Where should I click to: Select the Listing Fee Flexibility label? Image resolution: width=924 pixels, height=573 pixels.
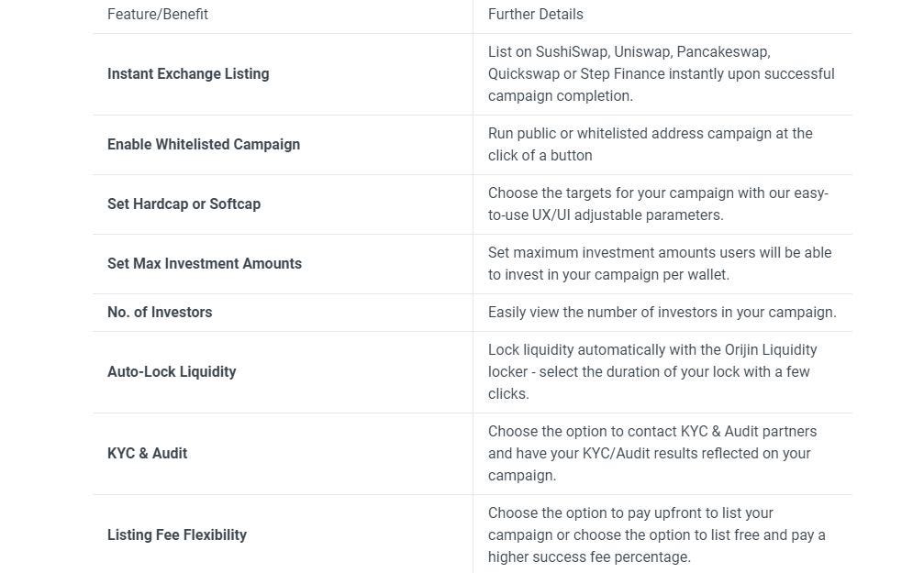(x=177, y=534)
